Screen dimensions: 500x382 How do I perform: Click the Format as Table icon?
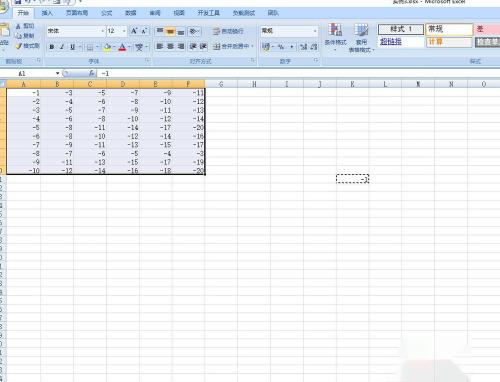pyautogui.click(x=361, y=31)
